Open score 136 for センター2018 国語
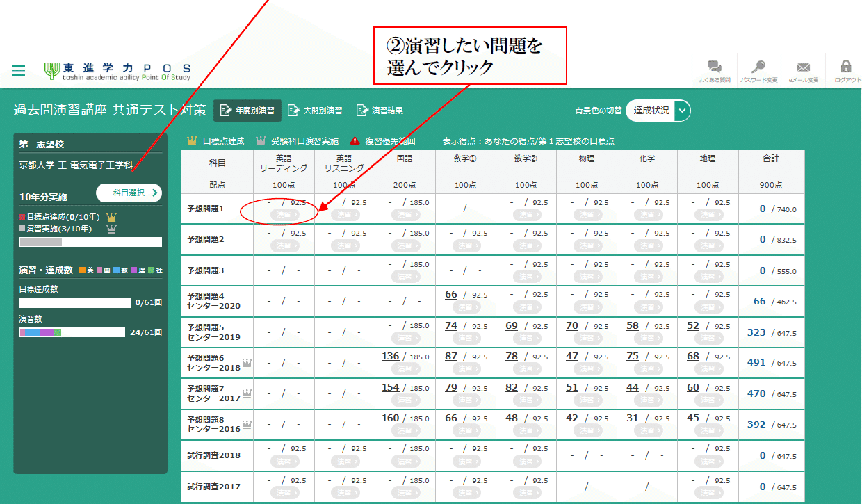The image size is (862, 504). click(x=391, y=356)
